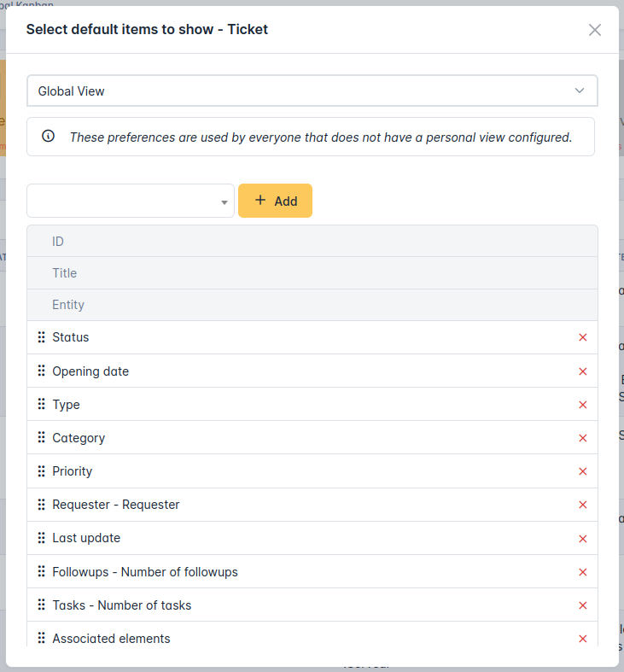Click the Title fixed column row
Viewport: 624px width, 672px height.
312,273
